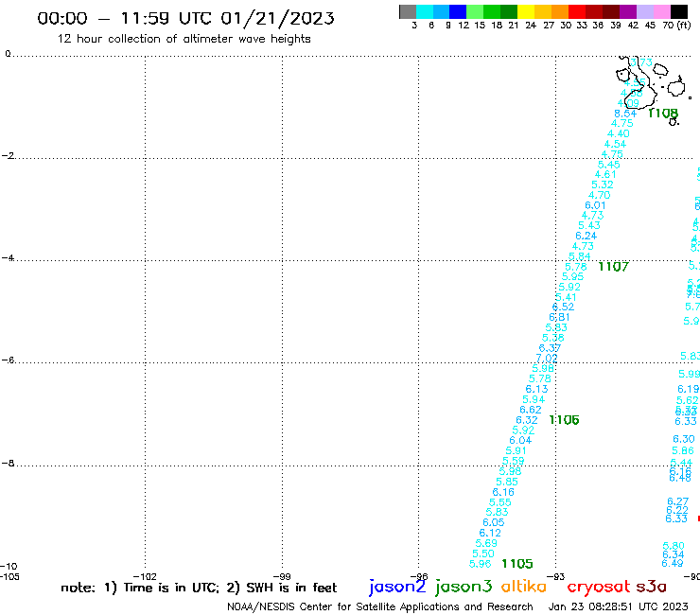Click the note about UTC and feet
Image resolution: width=700 pixels, height=615 pixels.
(199, 588)
